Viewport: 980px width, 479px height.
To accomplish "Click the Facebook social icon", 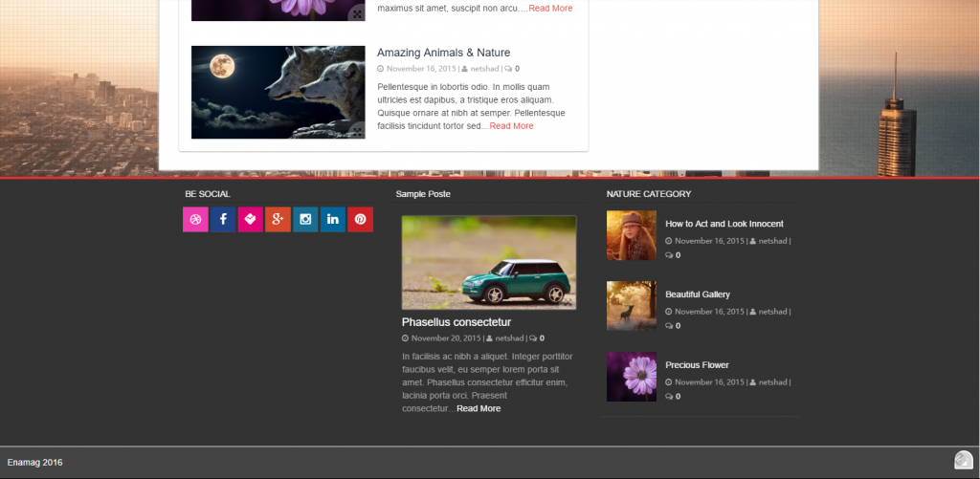I will 223,219.
